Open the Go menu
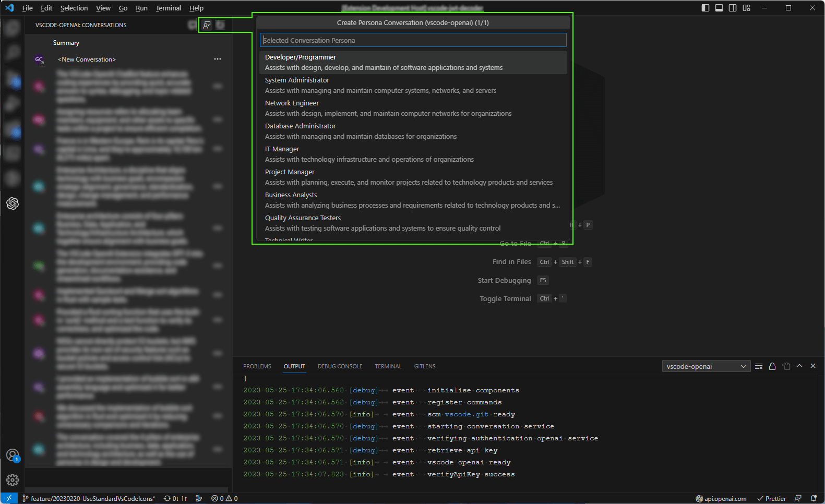This screenshot has height=504, width=825. click(123, 8)
